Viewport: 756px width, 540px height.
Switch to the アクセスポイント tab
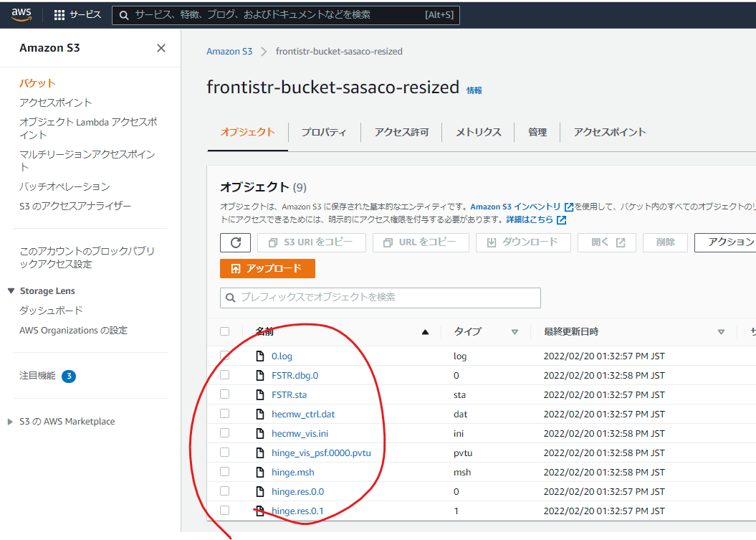coord(609,132)
